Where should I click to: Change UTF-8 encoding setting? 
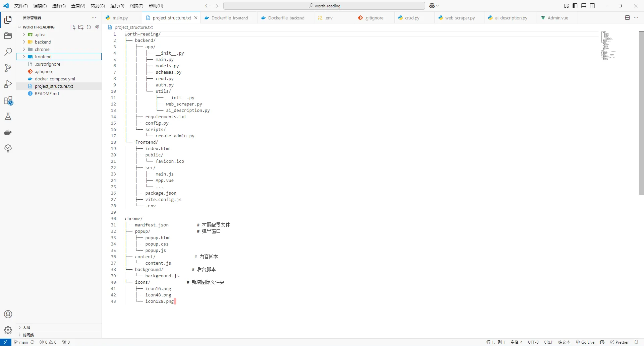533,342
